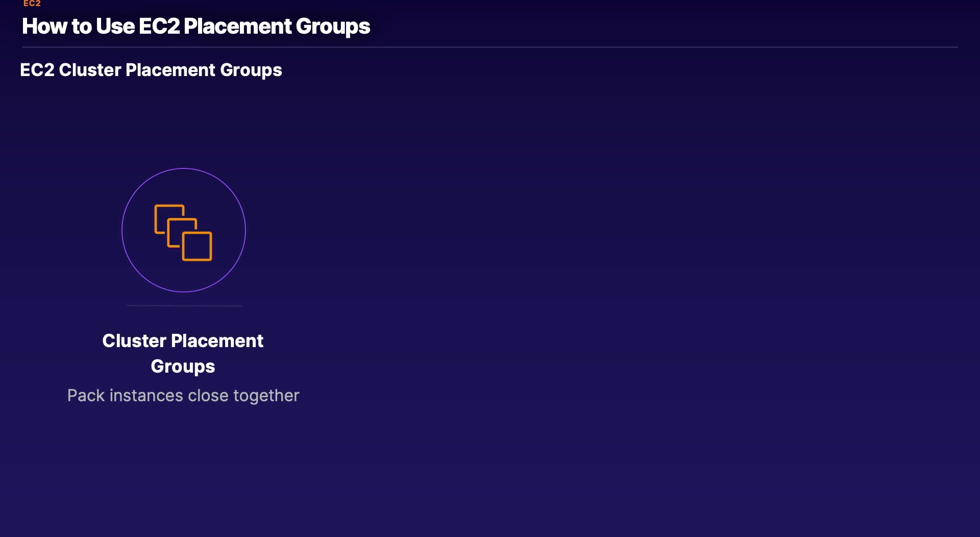Click the word "together" in the card description
This screenshot has height=537, width=980.
coord(266,396)
